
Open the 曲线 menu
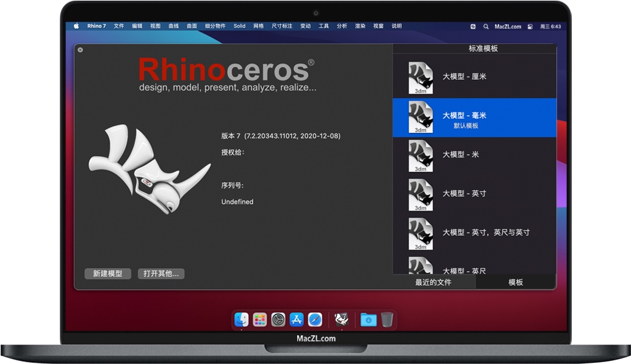tap(173, 26)
